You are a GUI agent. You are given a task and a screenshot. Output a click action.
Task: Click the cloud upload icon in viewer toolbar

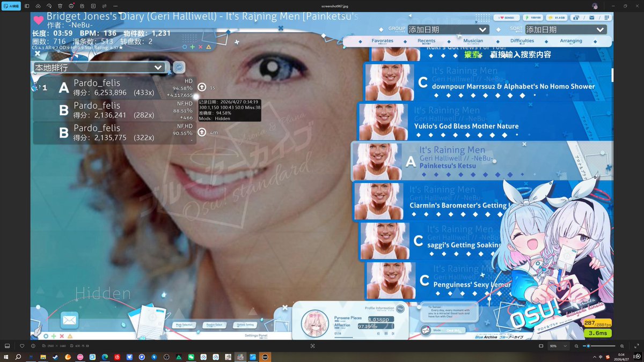[38, 6]
